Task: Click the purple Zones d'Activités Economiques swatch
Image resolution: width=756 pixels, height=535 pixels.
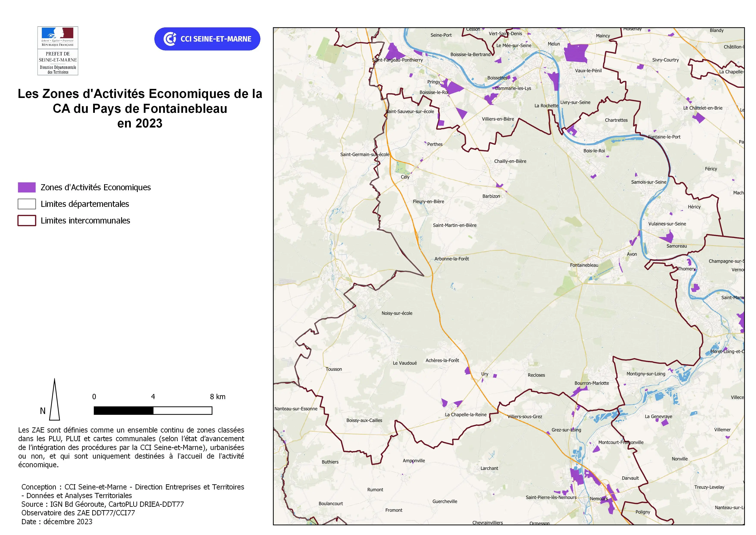Action: tap(27, 187)
